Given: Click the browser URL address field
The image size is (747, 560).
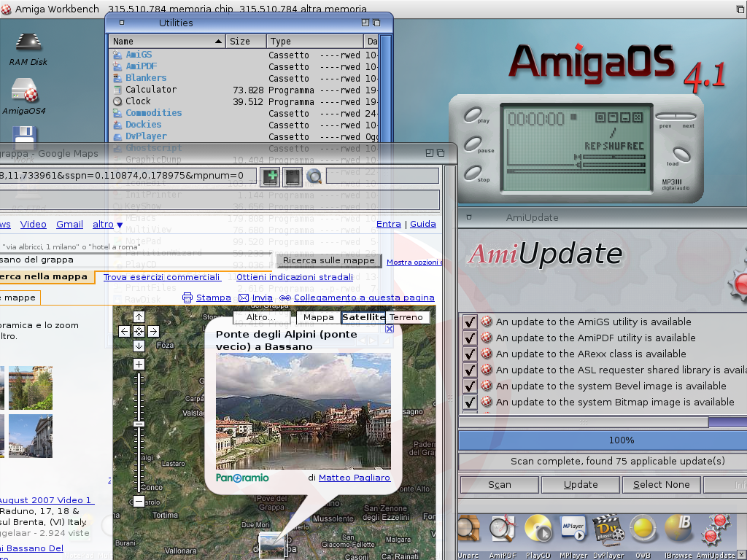Looking at the screenshot, I should tap(128, 176).
